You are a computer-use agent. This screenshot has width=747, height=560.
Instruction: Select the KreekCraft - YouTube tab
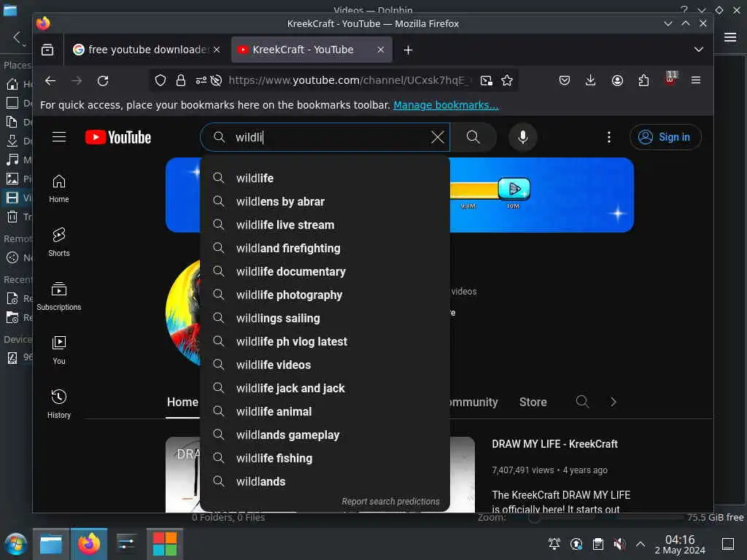(311, 50)
